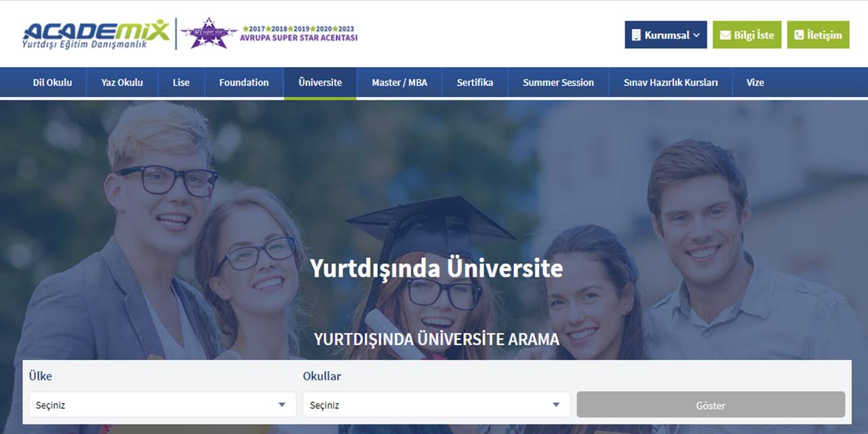Expand the Kurumsal dropdown menu

[665, 35]
